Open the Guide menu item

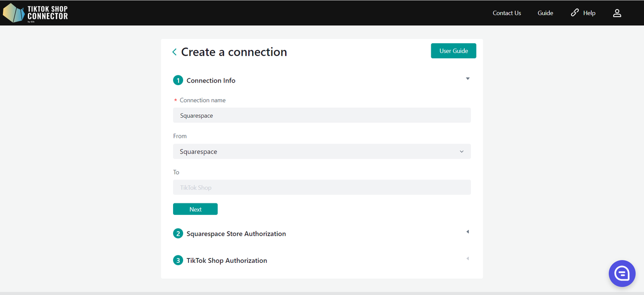pos(545,13)
